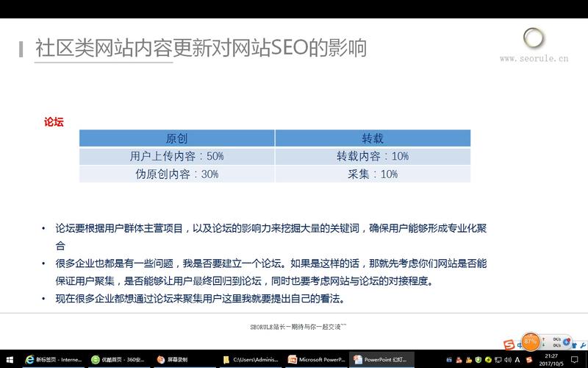Open the Windows Start menu
Screen dimensions: 588x368
pos(10,359)
